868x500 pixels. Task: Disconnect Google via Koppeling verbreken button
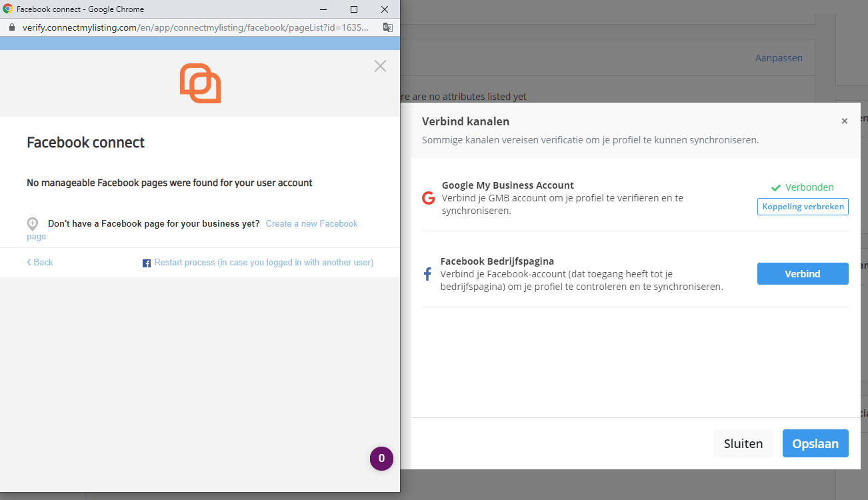click(803, 207)
